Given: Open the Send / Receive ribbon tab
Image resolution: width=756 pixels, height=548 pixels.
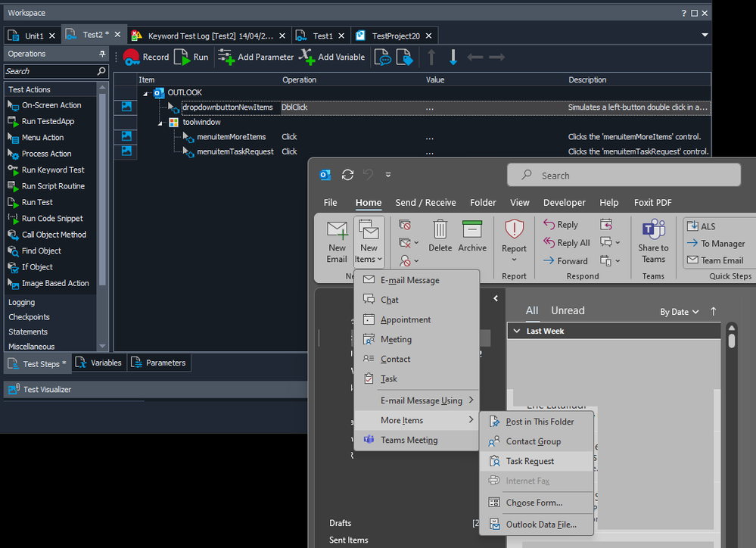Looking at the screenshot, I should click(426, 203).
